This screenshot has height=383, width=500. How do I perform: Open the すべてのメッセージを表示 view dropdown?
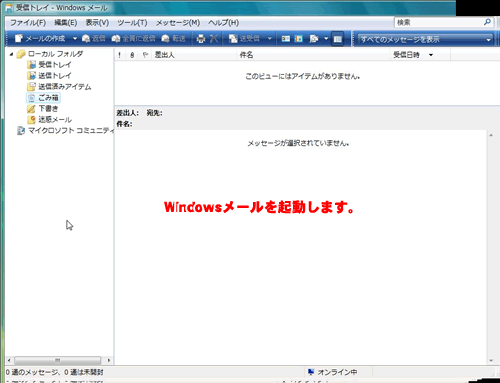(x=425, y=39)
